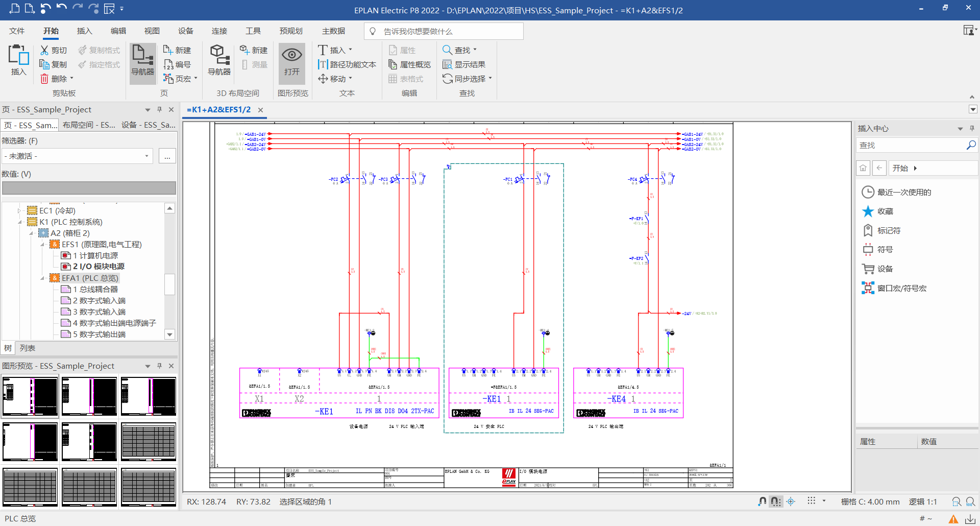Create new 3D layout space via 新建
The image size is (980, 526).
click(x=254, y=50)
